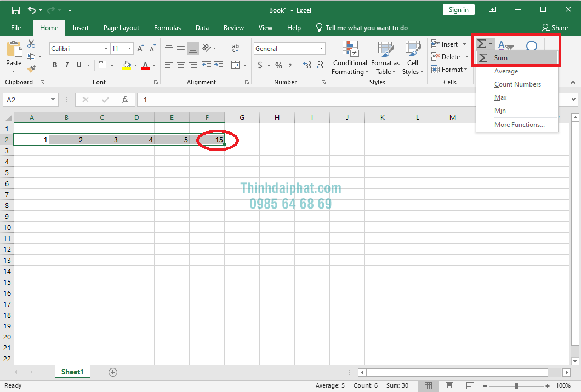This screenshot has width=581, height=392.
Task: Expand the font name Calibri dropdown
Action: pyautogui.click(x=106, y=49)
